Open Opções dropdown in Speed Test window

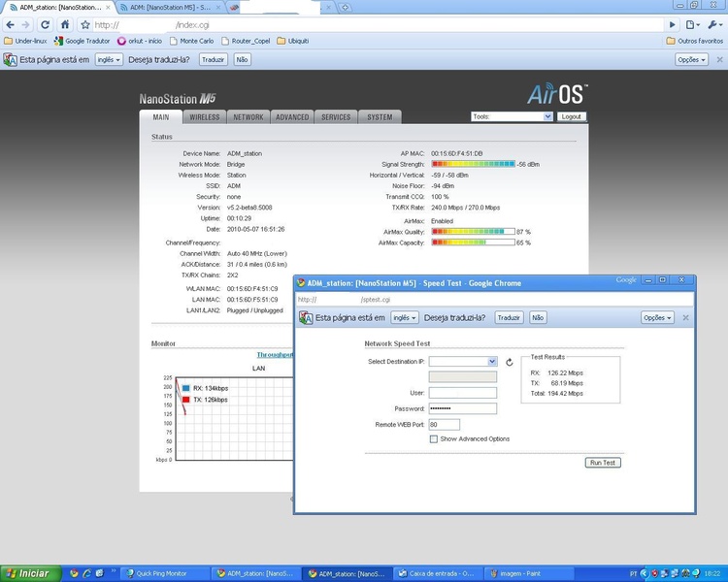coord(657,317)
